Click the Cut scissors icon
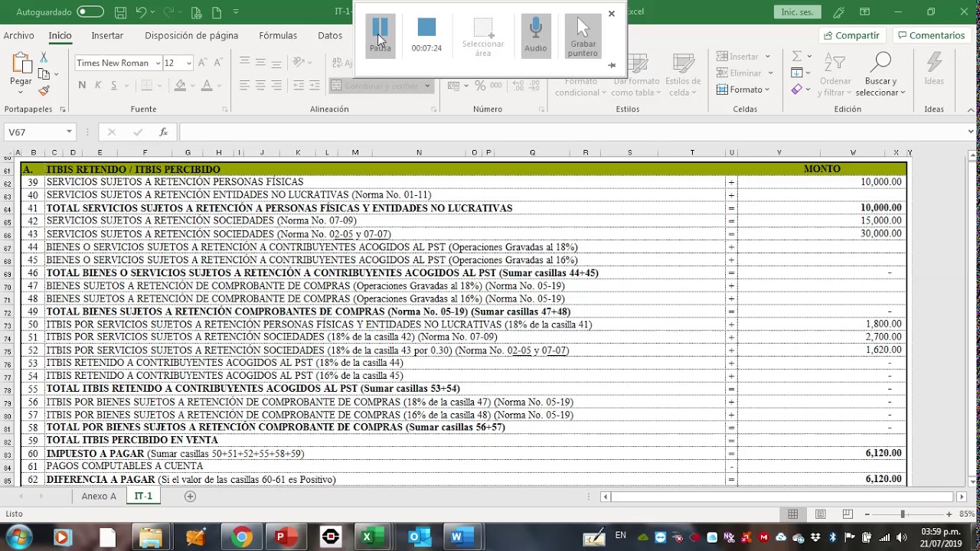The height and width of the screenshot is (551, 980). pyautogui.click(x=44, y=58)
